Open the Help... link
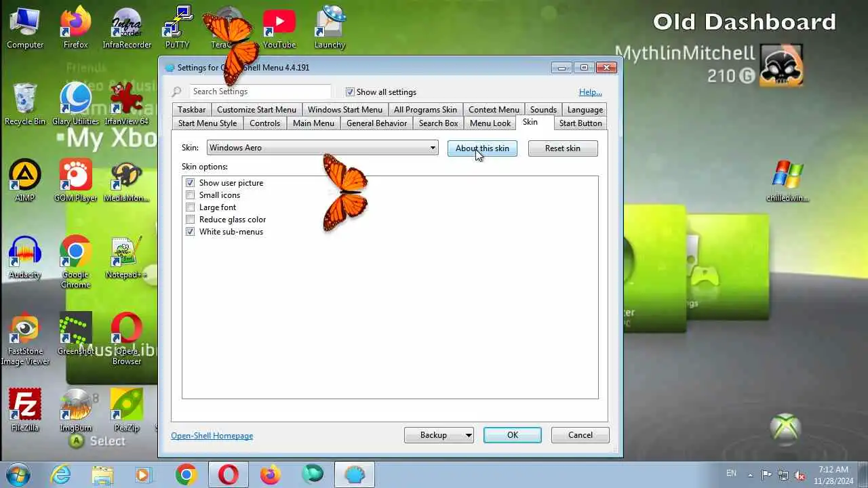 point(591,92)
